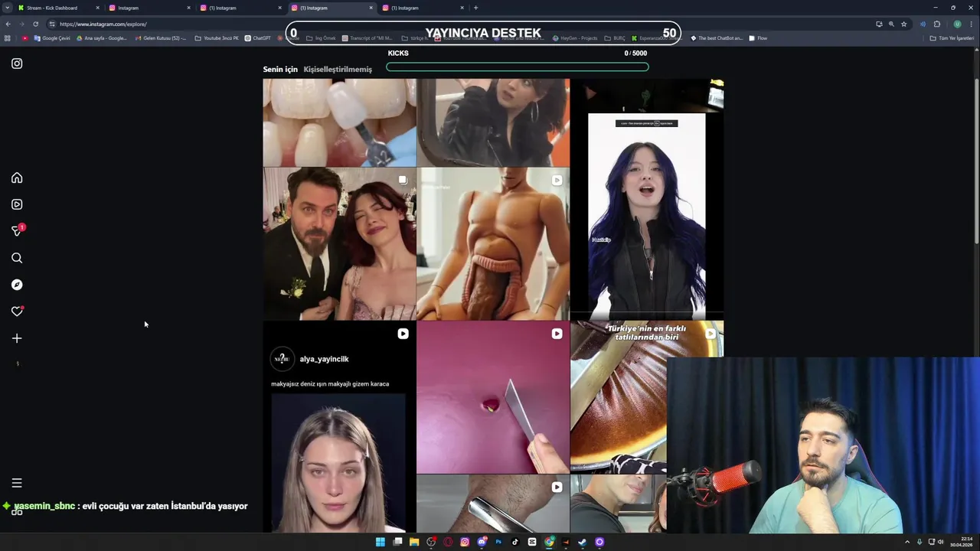Click the Instagram logo in the sidebar

click(17, 64)
